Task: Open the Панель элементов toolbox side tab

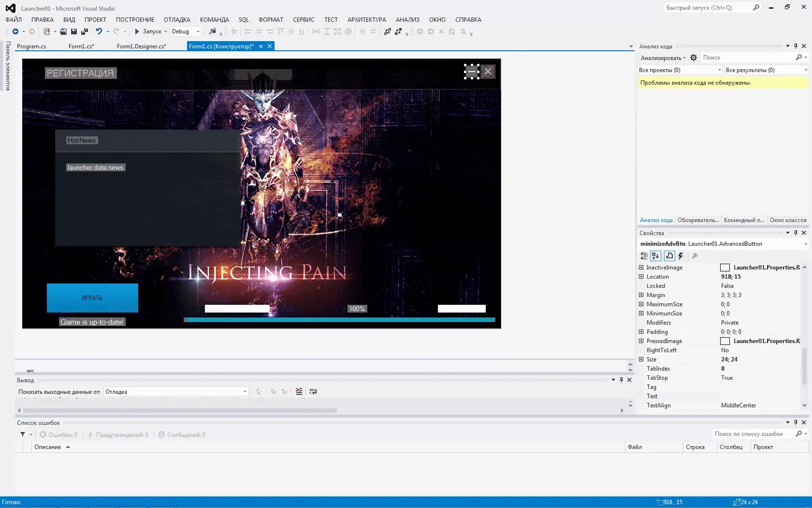Action: tap(8, 66)
